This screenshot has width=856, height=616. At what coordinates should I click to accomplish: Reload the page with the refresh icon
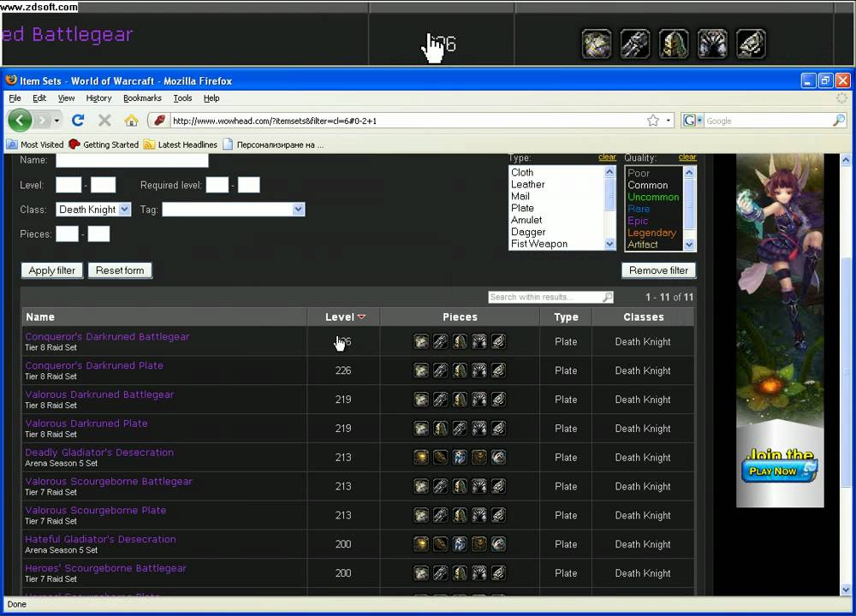(78, 120)
